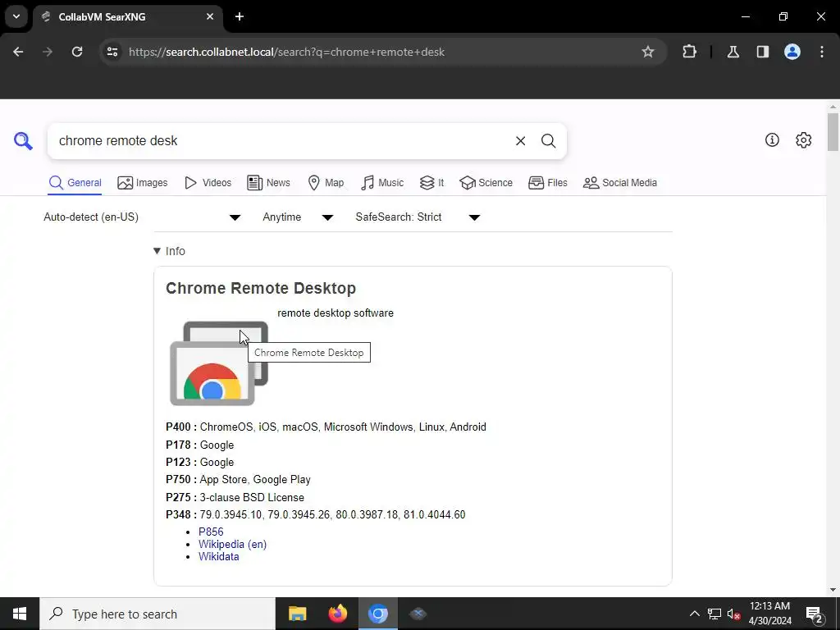Switch to the Social Media tab
The height and width of the screenshot is (630, 840).
(x=620, y=183)
